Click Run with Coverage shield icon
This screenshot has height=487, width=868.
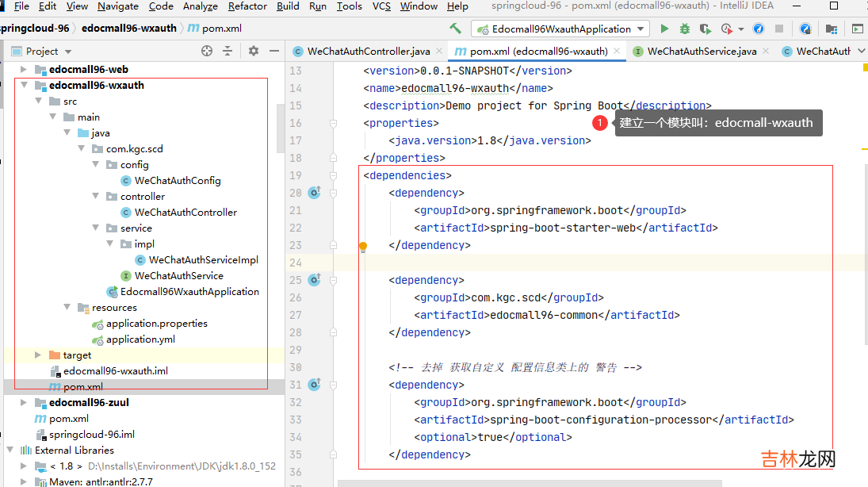pos(705,29)
